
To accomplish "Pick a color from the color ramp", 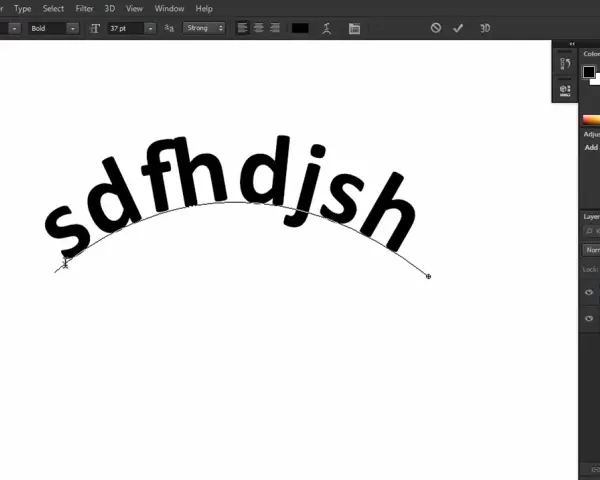I will click(591, 120).
